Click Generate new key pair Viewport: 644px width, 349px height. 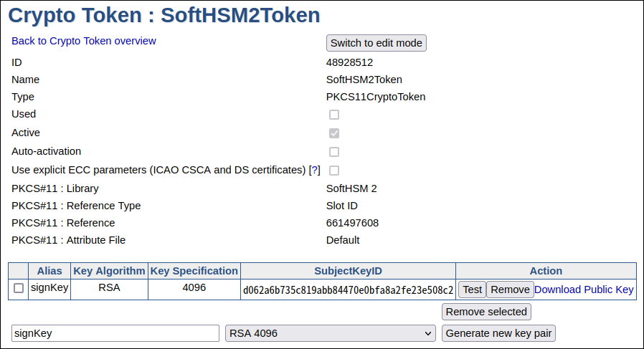point(498,333)
